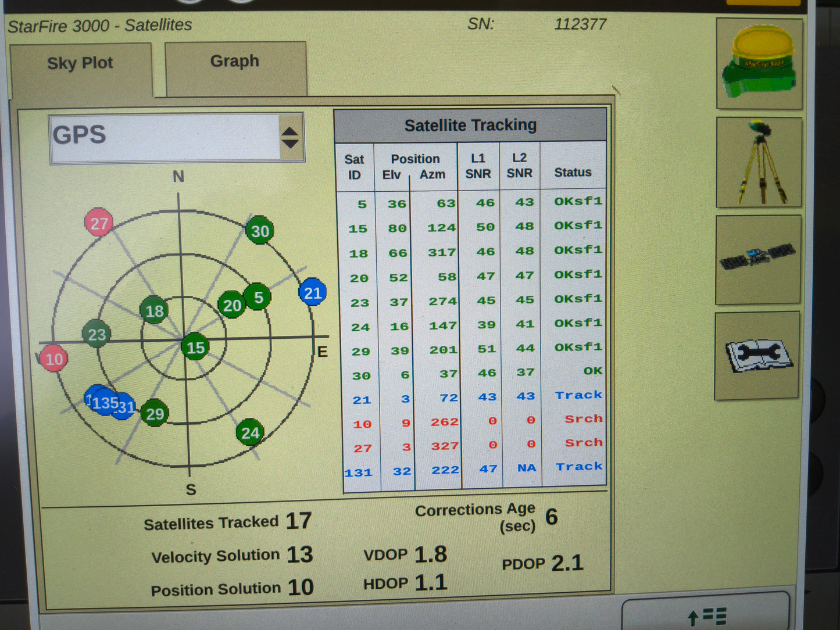This screenshot has height=630, width=840.
Task: Click the 'Track' status of satellite 131
Action: tap(580, 467)
